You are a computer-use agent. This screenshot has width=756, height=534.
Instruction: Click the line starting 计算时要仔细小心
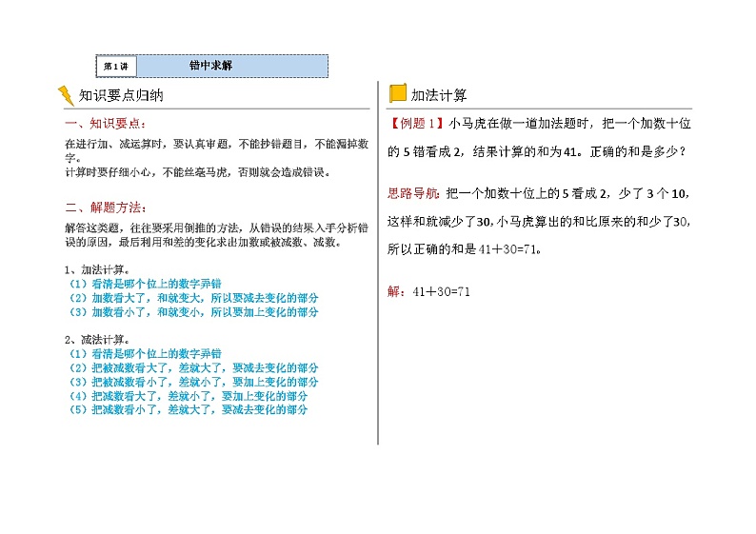click(x=198, y=172)
